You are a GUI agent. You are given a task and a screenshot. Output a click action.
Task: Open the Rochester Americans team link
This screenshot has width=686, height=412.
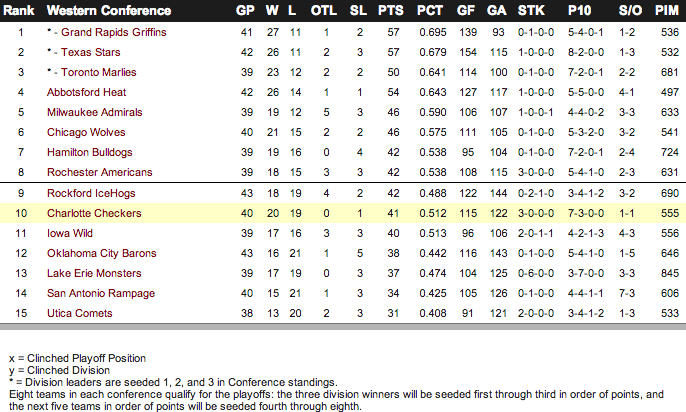click(99, 172)
